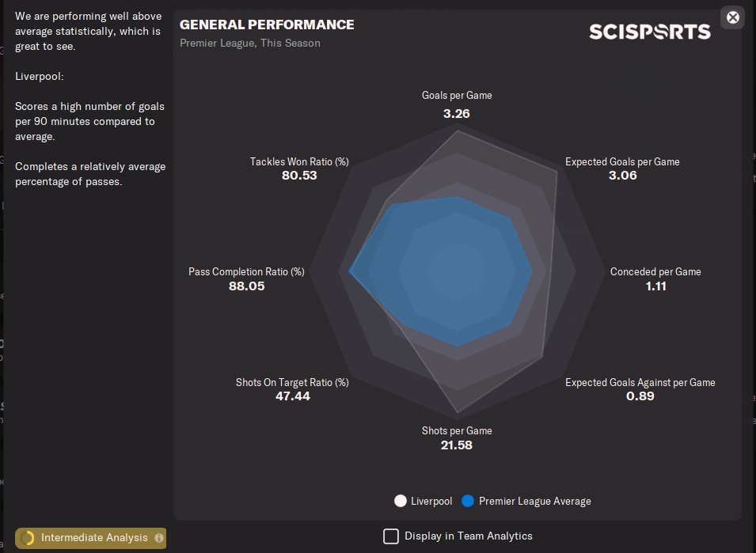Click the SciSports logo

[x=649, y=32]
